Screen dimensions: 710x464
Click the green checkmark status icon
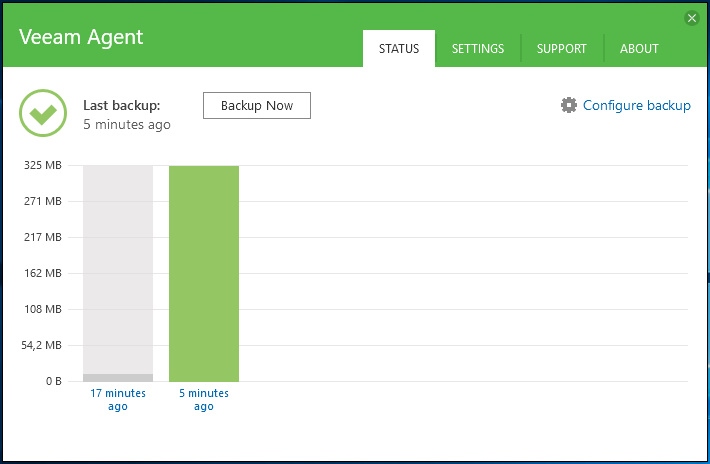[43, 113]
